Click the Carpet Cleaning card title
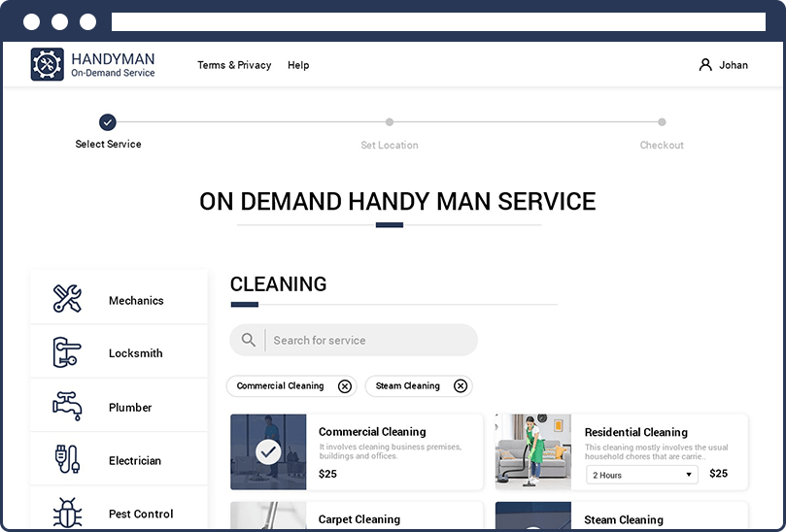This screenshot has width=786, height=532. pos(359,519)
